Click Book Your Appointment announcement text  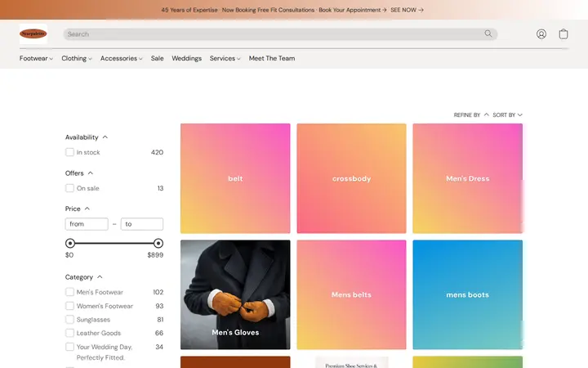pyautogui.click(x=353, y=10)
